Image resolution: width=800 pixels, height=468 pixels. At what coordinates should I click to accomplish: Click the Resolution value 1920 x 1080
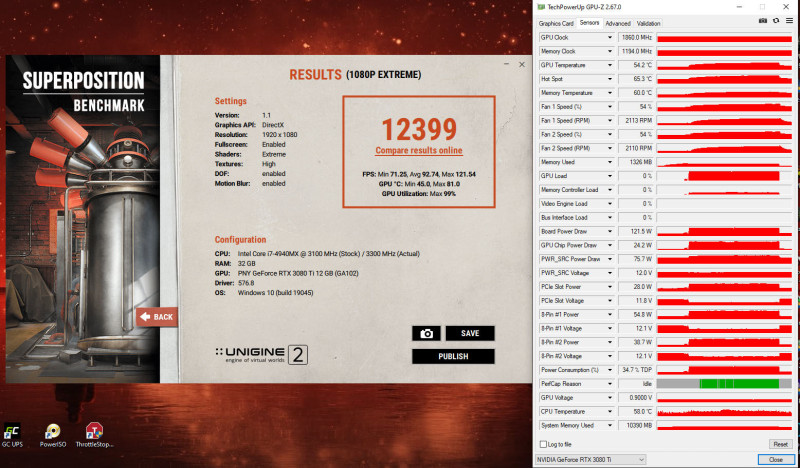click(x=280, y=135)
